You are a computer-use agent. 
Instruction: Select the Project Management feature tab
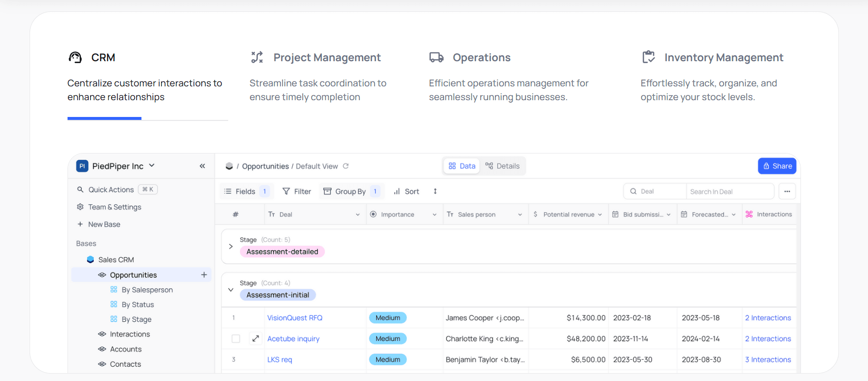pyautogui.click(x=318, y=77)
